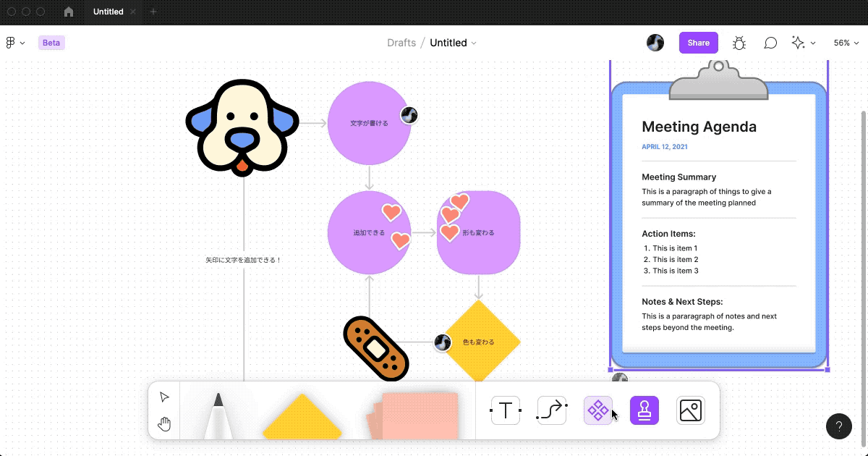Open the 56% zoom dropdown
This screenshot has width=868, height=456.
click(846, 43)
